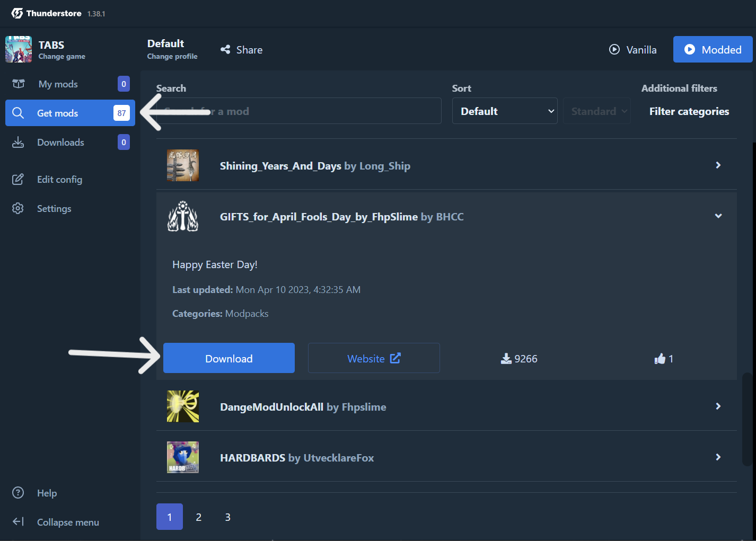The image size is (756, 541).
Task: Click the Collapse menu arrow icon
Action: (18, 522)
